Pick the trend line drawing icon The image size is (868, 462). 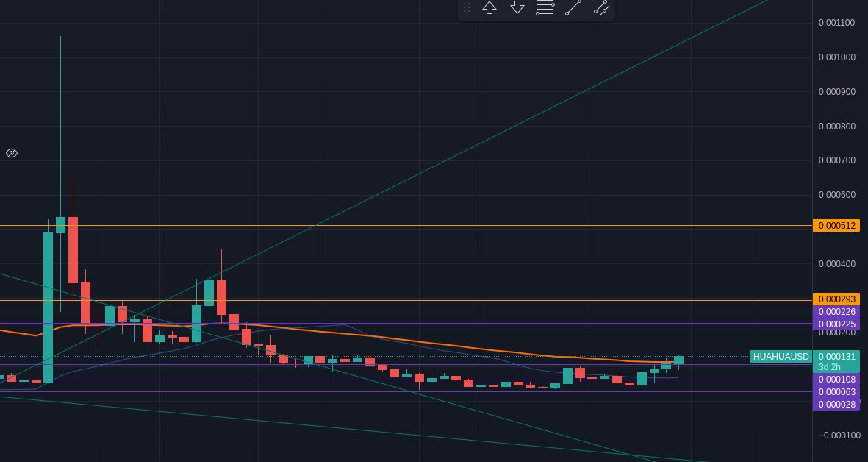[574, 7]
